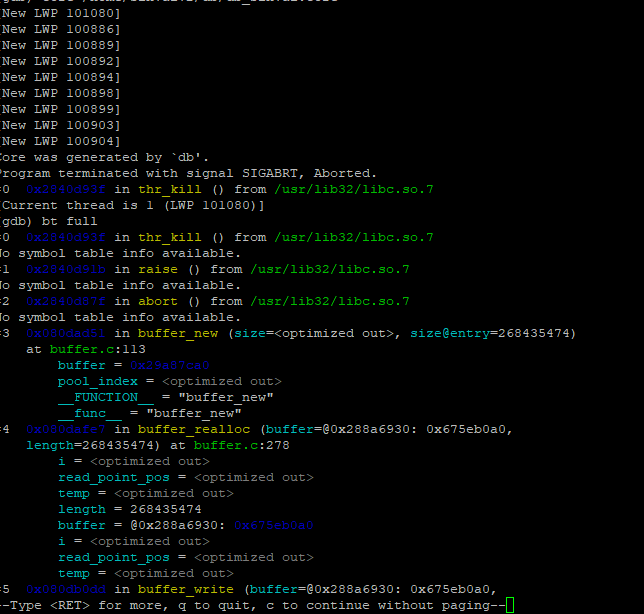Click the buffer_new function name in frame 3
Image resolution: width=644 pixels, height=614 pixels.
point(178,333)
